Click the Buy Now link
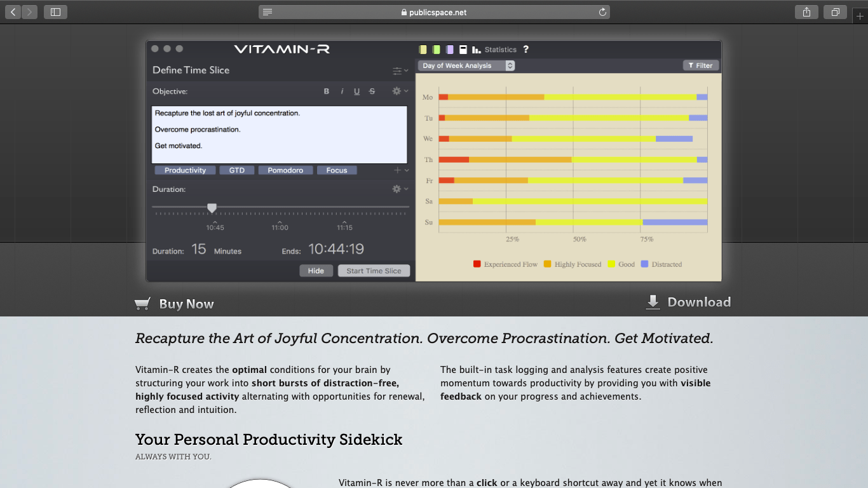The image size is (868, 488). pyautogui.click(x=186, y=304)
